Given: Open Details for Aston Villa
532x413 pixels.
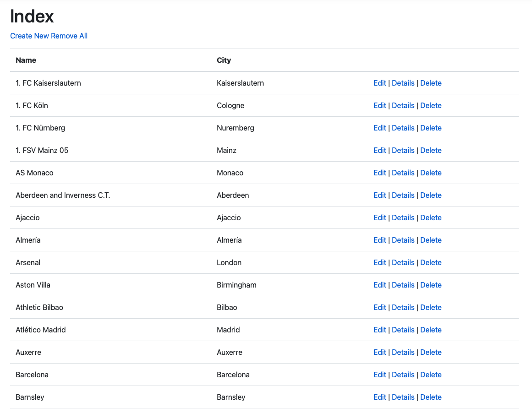Looking at the screenshot, I should [x=403, y=285].
